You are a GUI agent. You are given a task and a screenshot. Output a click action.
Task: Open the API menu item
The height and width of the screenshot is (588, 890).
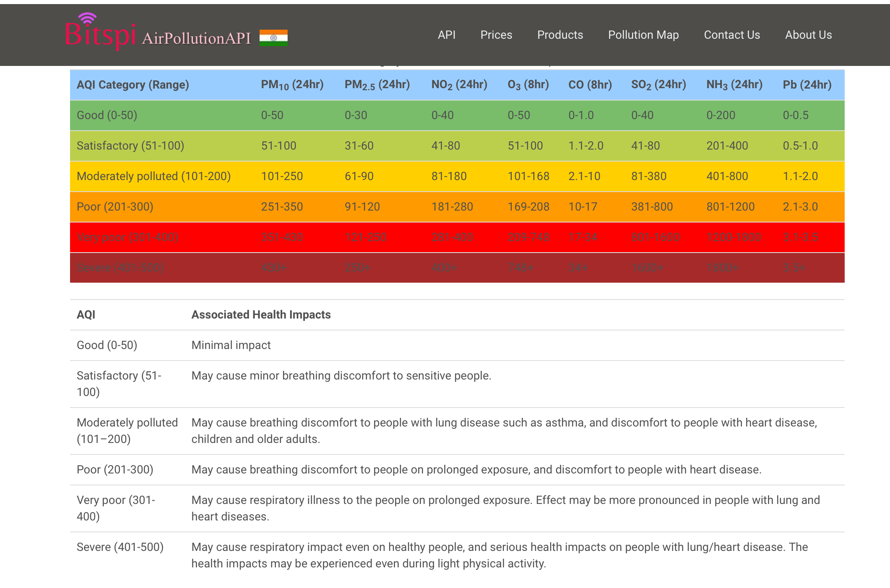(x=446, y=35)
